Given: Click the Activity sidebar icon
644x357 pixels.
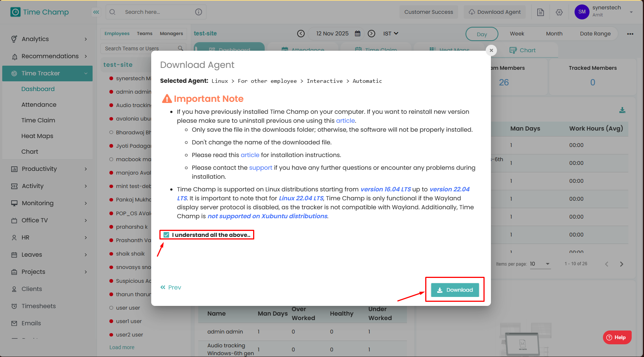Looking at the screenshot, I should pyautogui.click(x=14, y=186).
